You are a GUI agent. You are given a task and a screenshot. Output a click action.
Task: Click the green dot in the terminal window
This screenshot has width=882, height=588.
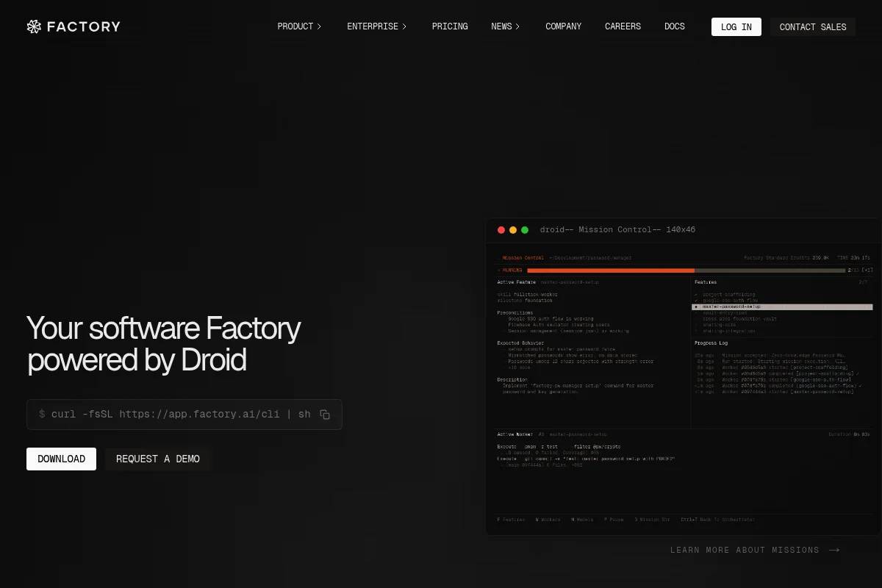point(525,230)
